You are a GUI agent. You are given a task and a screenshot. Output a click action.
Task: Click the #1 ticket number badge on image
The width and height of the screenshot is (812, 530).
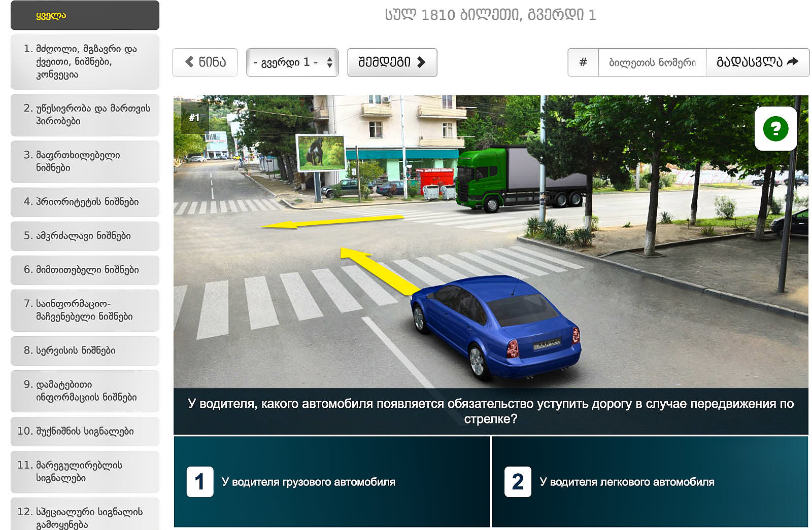point(194,118)
